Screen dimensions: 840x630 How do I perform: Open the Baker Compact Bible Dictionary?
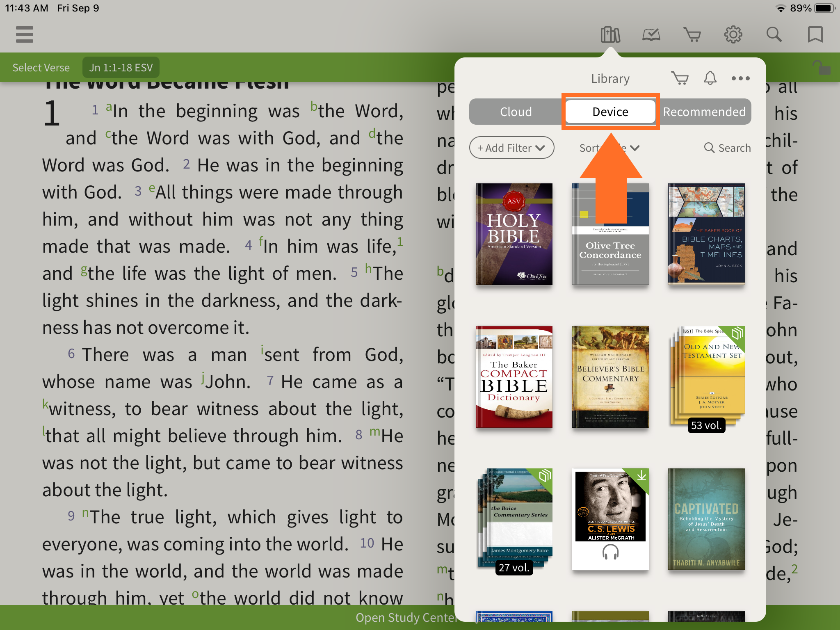tap(514, 377)
